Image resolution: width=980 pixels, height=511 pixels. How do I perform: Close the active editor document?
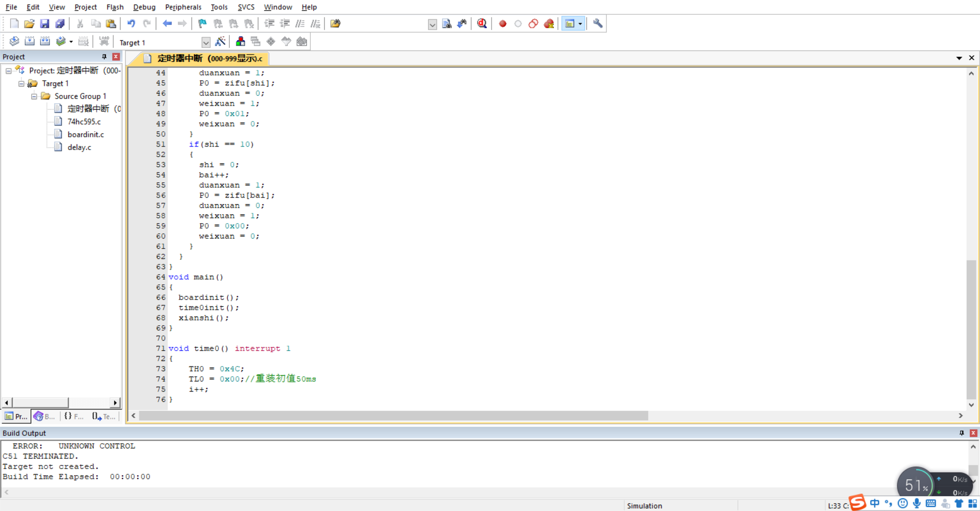(972, 58)
